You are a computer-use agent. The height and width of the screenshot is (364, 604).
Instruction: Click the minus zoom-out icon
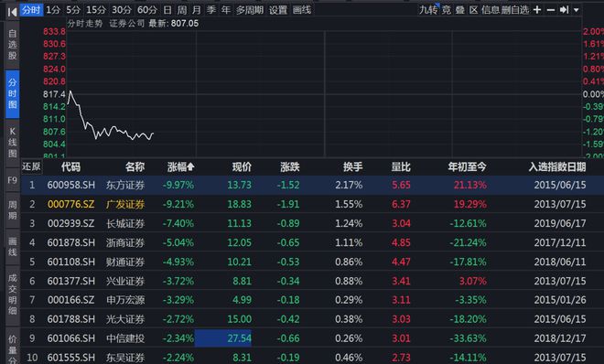click(x=551, y=10)
